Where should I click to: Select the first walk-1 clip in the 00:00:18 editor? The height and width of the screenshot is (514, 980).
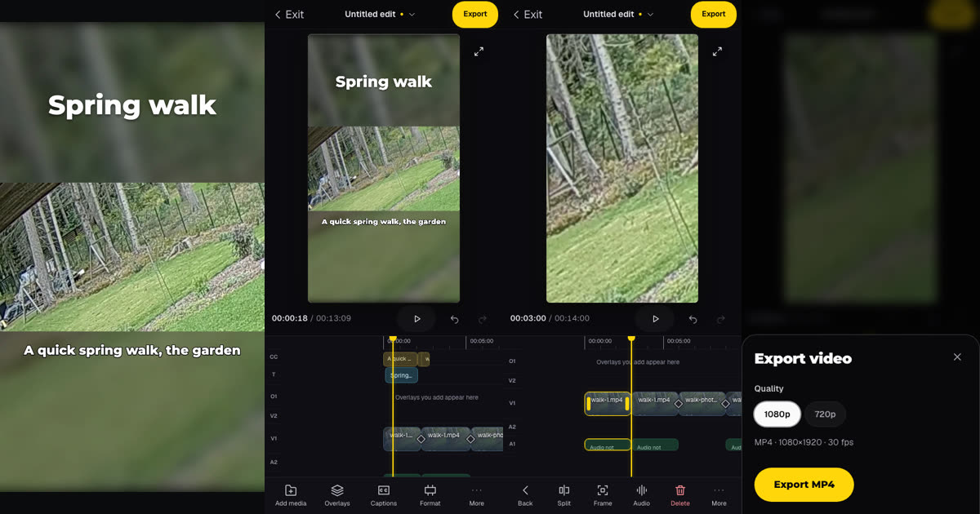click(402, 439)
